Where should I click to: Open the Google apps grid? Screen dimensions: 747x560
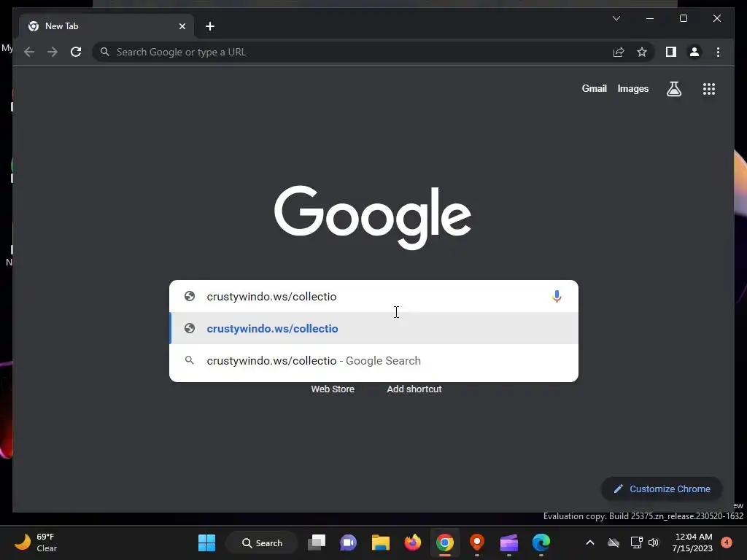pyautogui.click(x=709, y=88)
